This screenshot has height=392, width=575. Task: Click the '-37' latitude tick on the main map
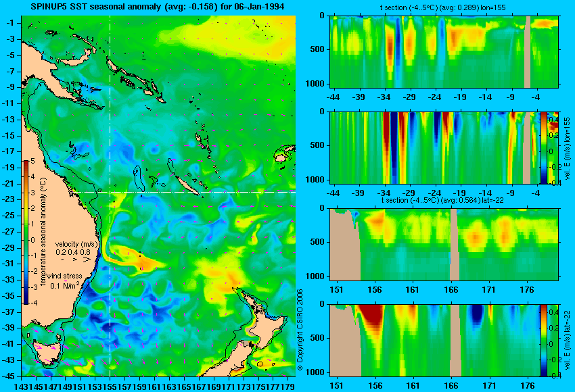9,312
